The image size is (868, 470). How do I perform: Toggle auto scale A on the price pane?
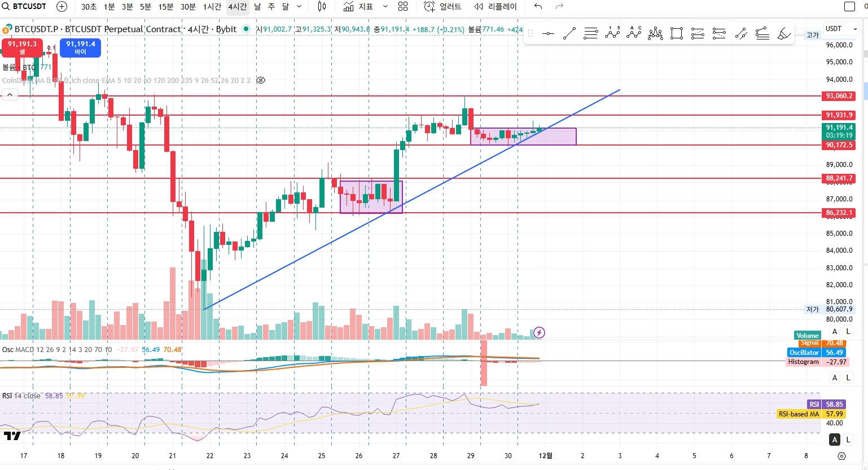835,331
